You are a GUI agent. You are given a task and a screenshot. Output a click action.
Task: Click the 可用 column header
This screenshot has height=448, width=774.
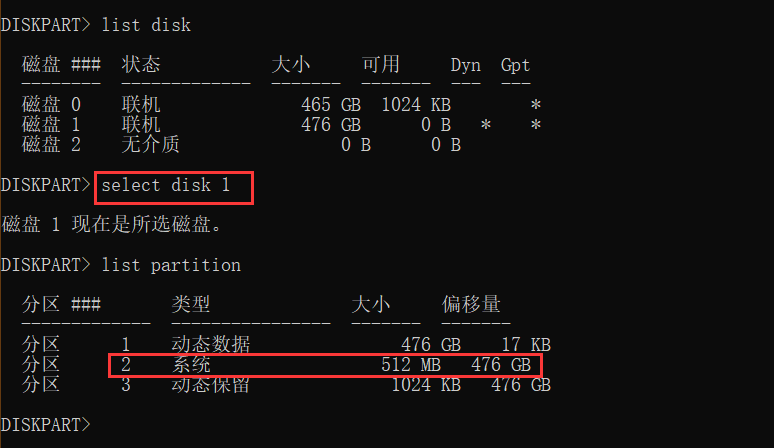[x=381, y=65]
